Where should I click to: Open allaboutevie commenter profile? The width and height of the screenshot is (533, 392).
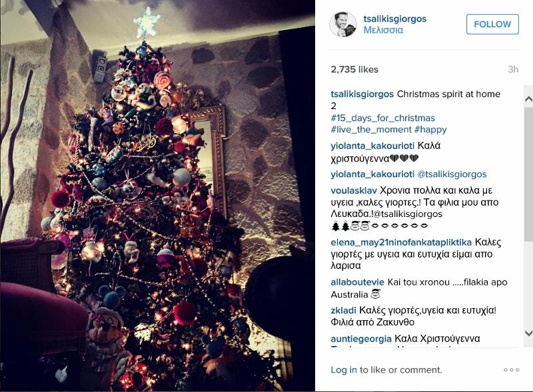[x=357, y=282]
